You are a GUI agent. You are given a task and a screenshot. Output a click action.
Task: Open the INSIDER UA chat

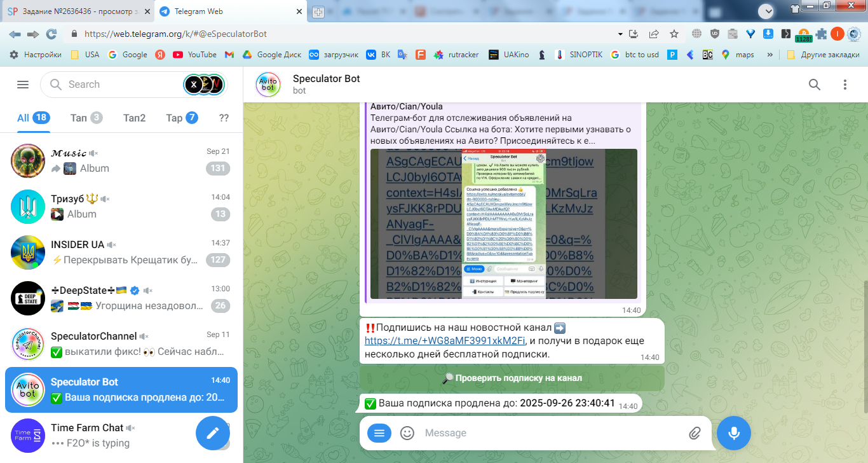[121, 252]
